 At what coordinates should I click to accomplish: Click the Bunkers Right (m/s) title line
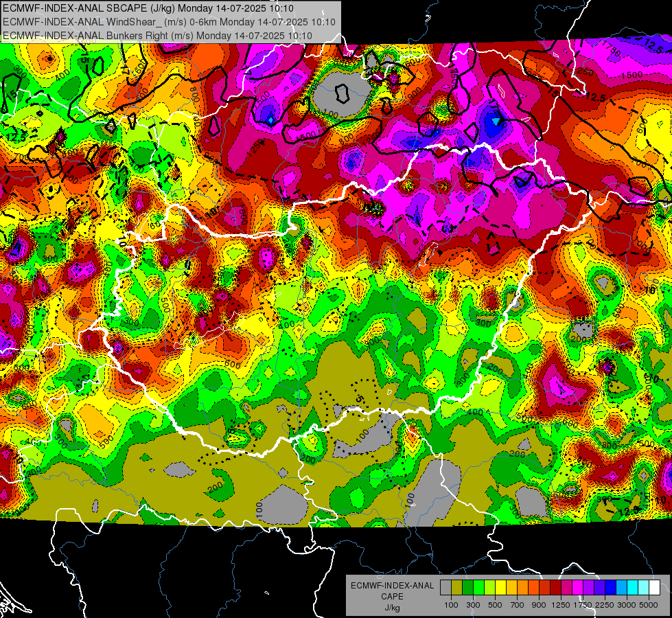point(157,36)
